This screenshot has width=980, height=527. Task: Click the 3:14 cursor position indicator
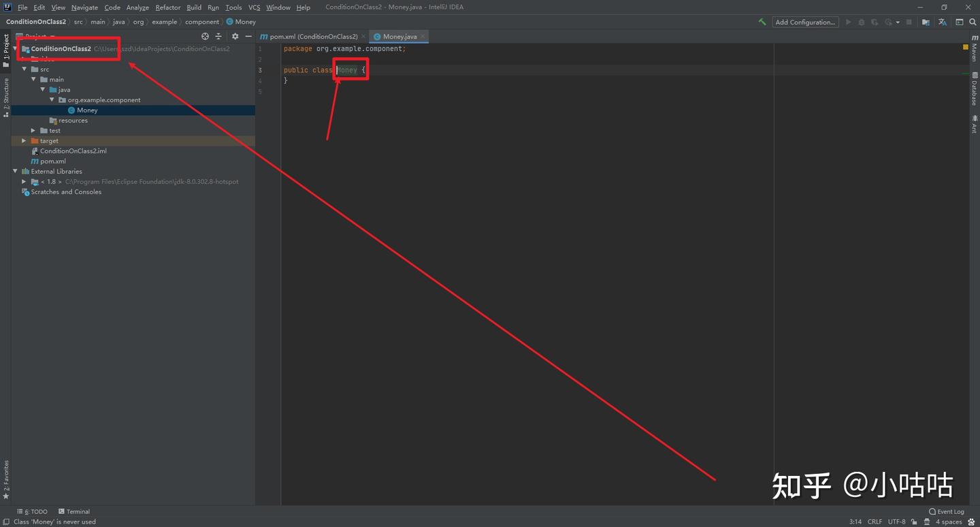click(x=855, y=522)
